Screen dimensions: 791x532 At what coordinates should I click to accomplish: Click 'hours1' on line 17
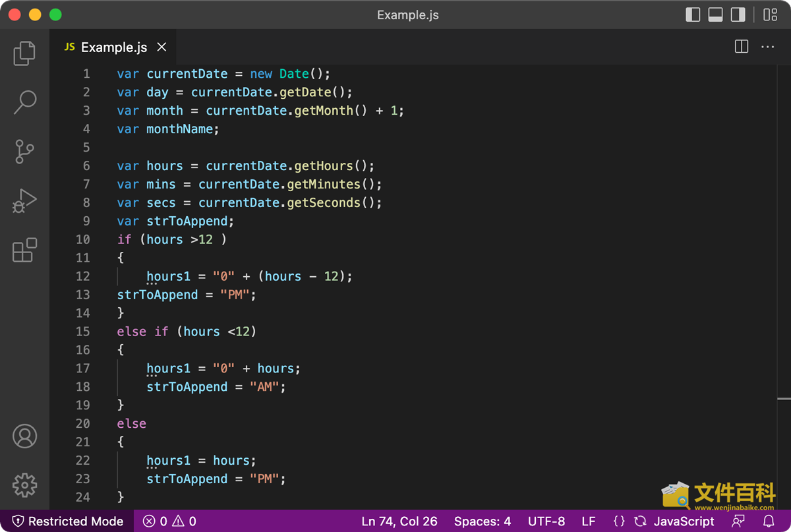pyautogui.click(x=169, y=369)
